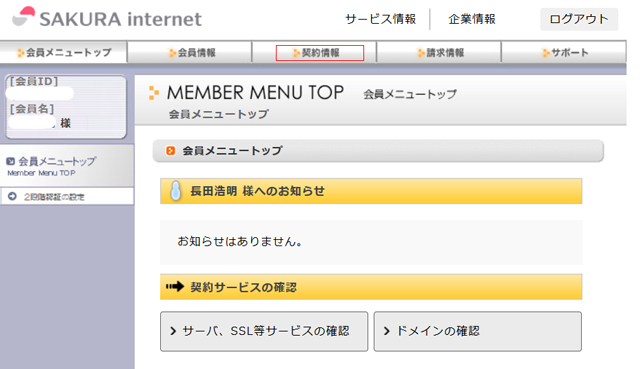Open the サービス情報 link
The height and width of the screenshot is (369, 640).
pyautogui.click(x=380, y=19)
